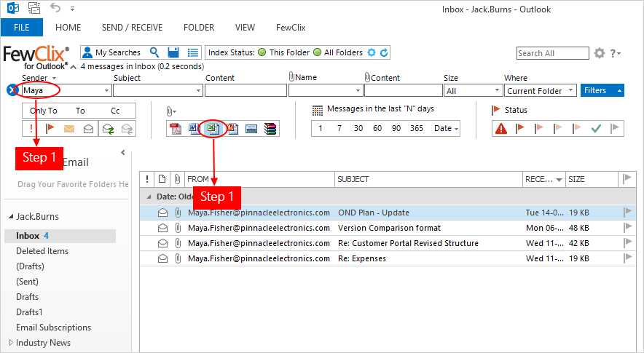Flag the OND Plan - Update message
This screenshot has height=353, width=644.
pos(627,213)
